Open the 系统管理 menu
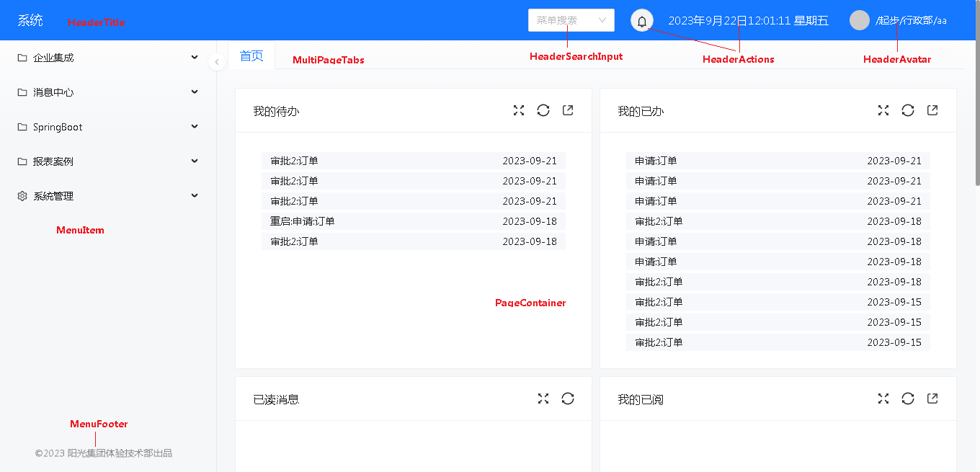The image size is (980, 472). (x=108, y=196)
